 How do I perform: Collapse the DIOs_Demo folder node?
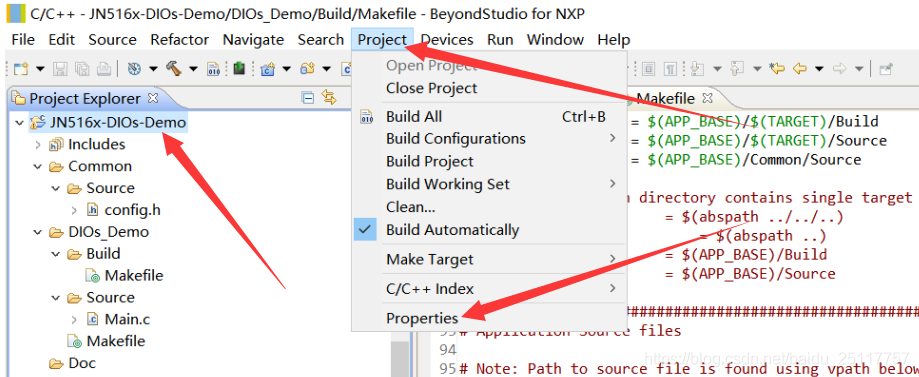coord(38,232)
